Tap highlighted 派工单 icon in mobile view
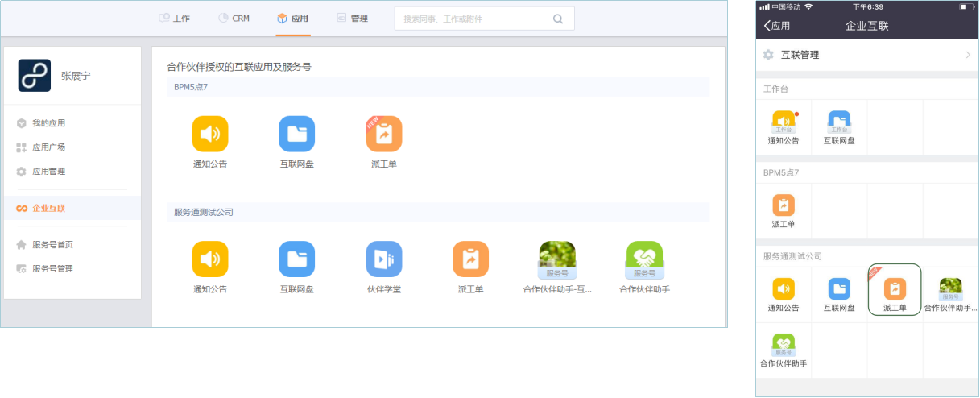Screen dimensions: 980x398 point(895,290)
